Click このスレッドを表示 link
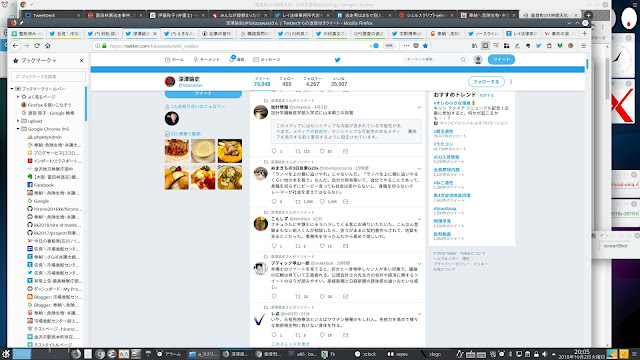The height and width of the screenshot is (360, 640). [x=290, y=344]
